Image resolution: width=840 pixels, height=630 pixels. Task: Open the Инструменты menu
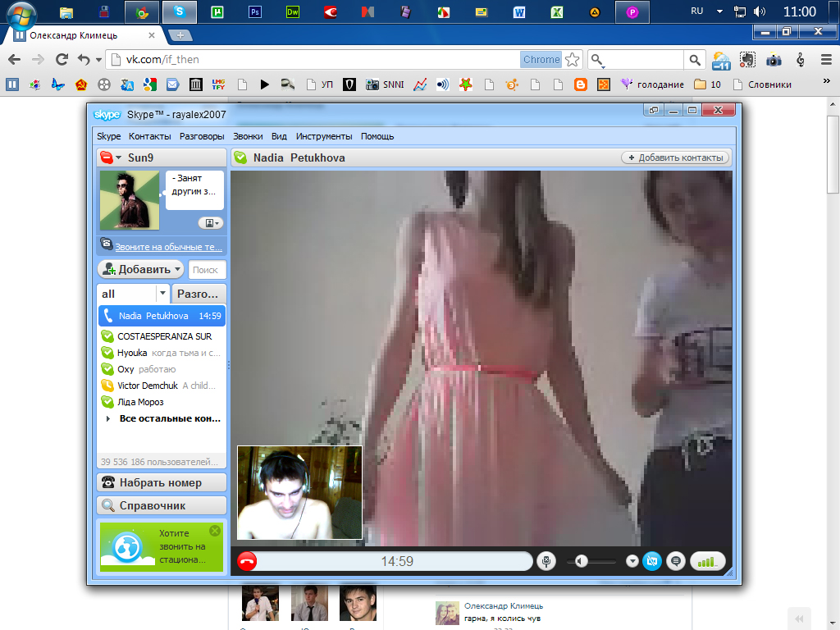click(324, 136)
